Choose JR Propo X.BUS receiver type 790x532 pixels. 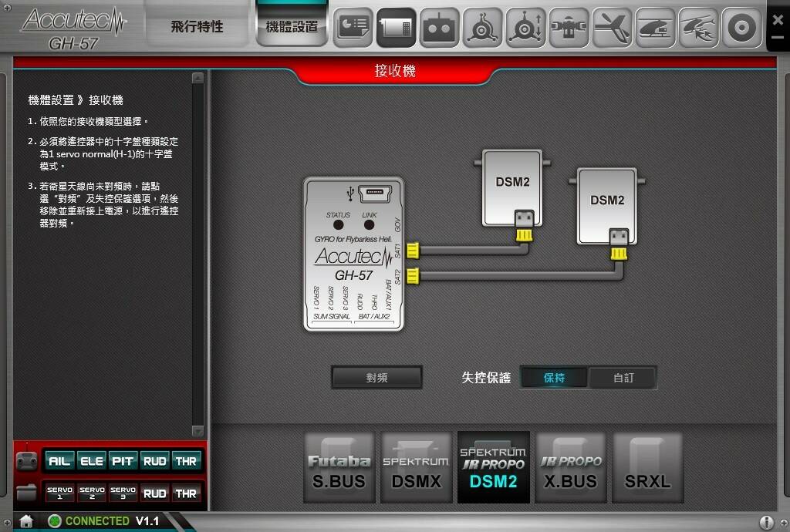[571, 467]
